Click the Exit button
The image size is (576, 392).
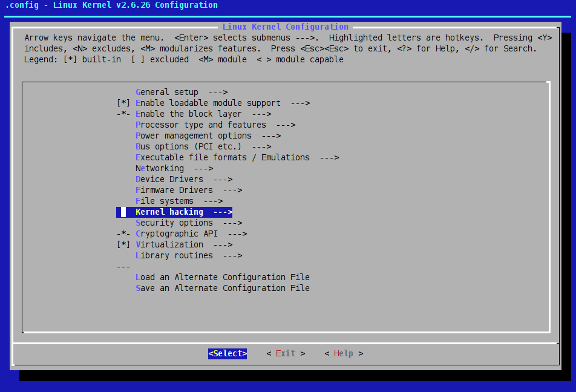286,353
